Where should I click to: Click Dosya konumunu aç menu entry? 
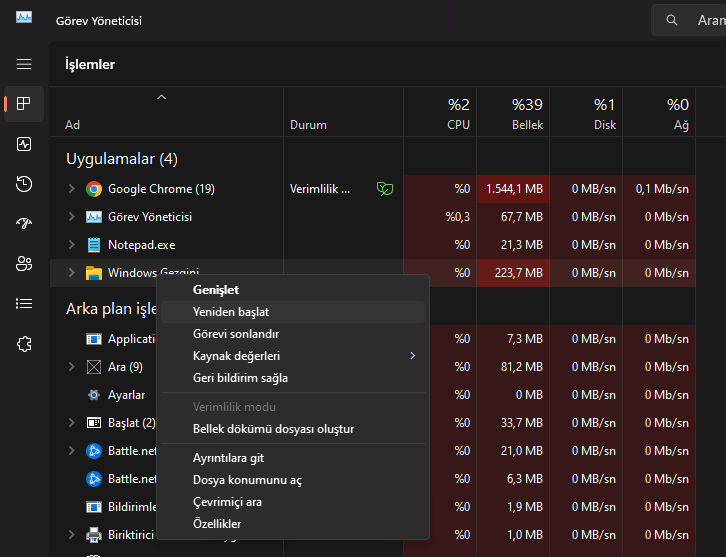[x=247, y=480]
